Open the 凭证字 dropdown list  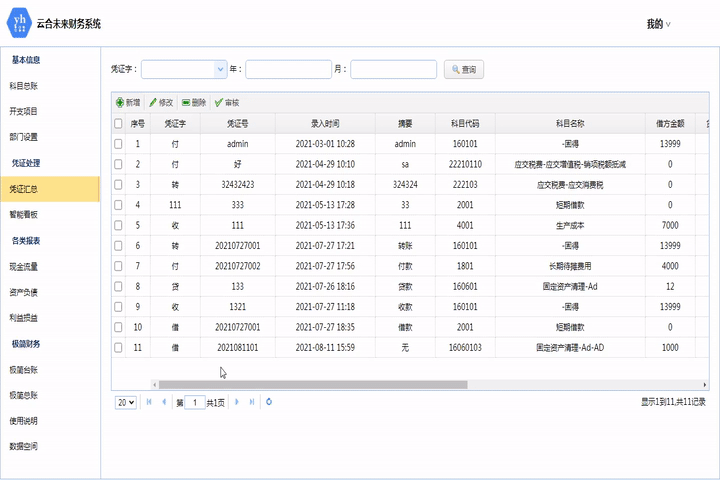(x=220, y=69)
